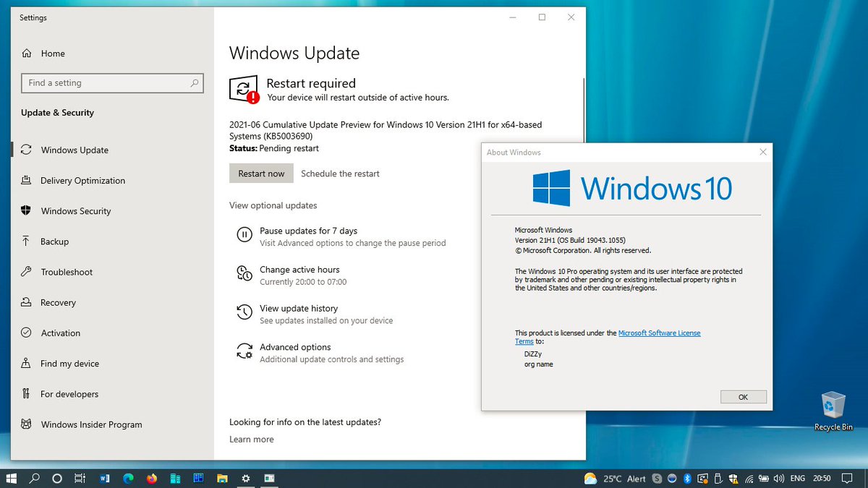
Task: Open Change active hours
Action: [x=299, y=270]
